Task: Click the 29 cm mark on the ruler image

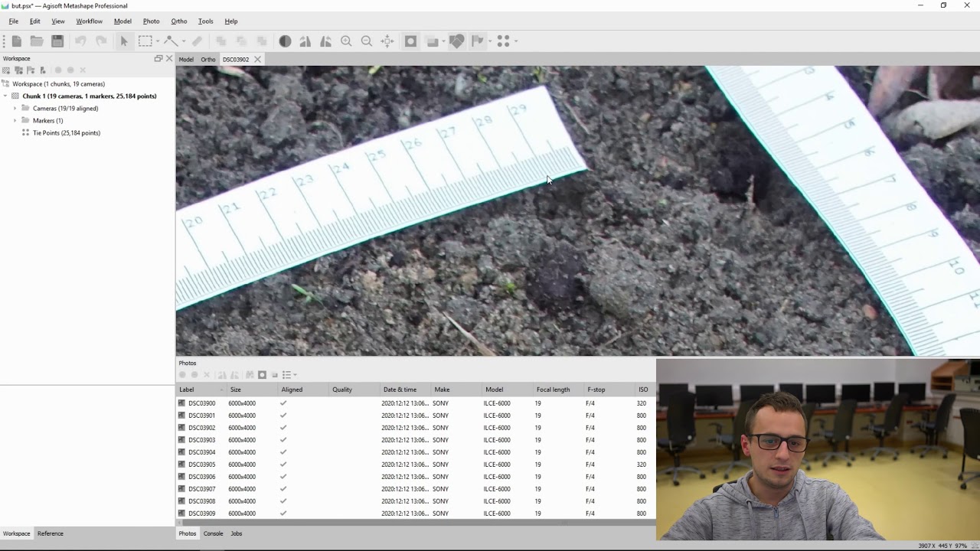Action: pyautogui.click(x=519, y=111)
